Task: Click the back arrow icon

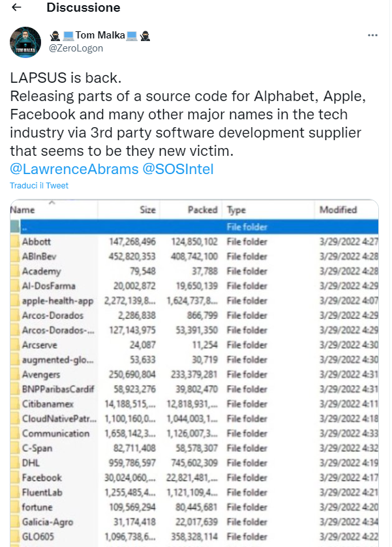Action: pos(17,8)
